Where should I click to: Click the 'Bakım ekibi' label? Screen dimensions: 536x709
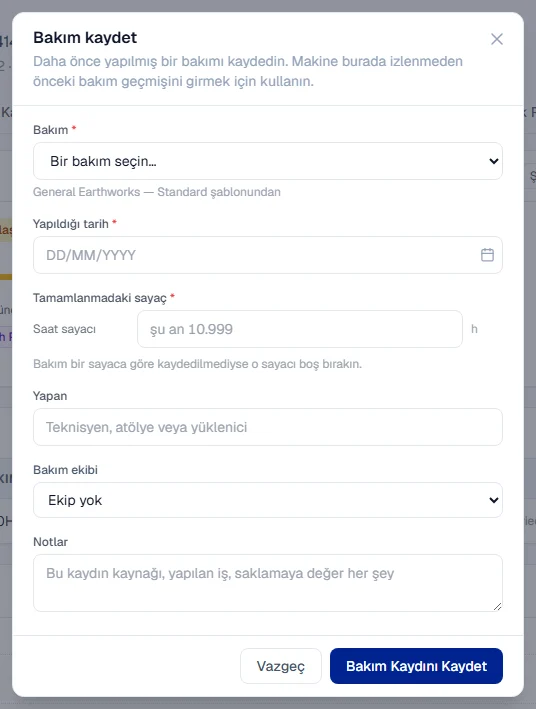pyautogui.click(x=66, y=470)
